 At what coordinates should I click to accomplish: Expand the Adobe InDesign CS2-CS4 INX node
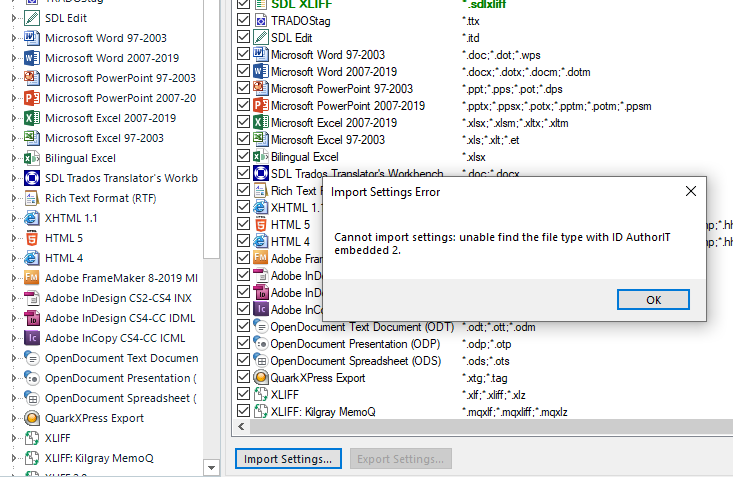click(x=14, y=298)
